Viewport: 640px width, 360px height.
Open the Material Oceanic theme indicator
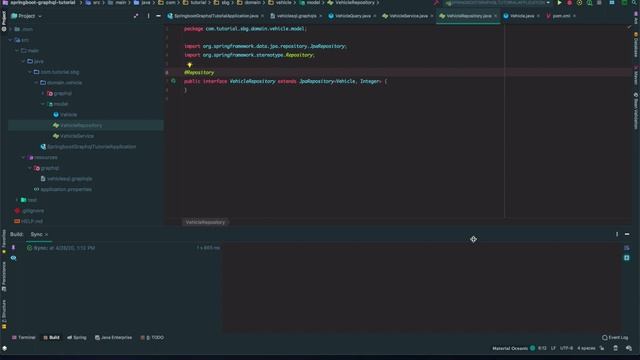coord(513,348)
